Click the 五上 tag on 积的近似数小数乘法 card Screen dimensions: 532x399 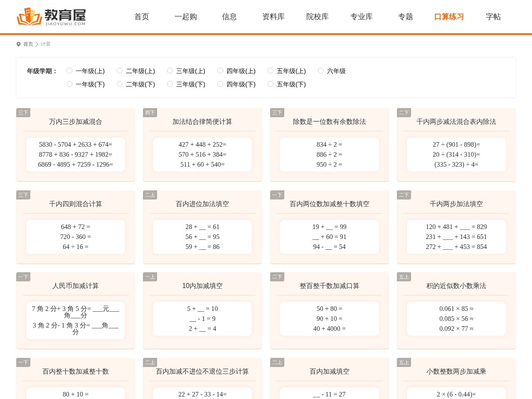404,277
